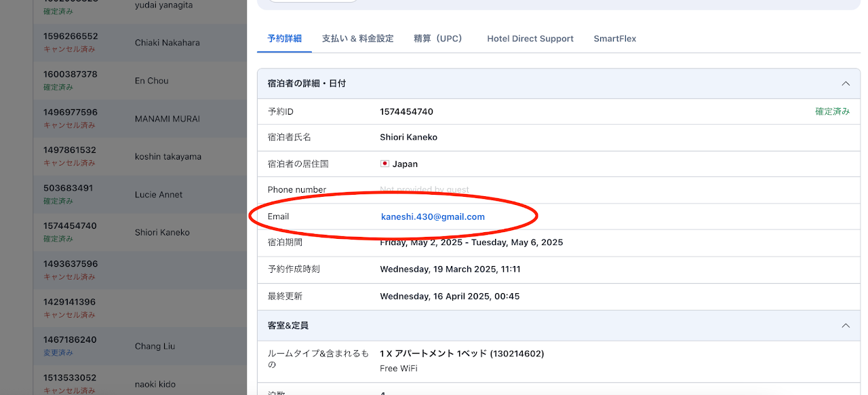Open reservation 1493637596 in the list
Screen dimensions: 868x395
click(x=71, y=264)
